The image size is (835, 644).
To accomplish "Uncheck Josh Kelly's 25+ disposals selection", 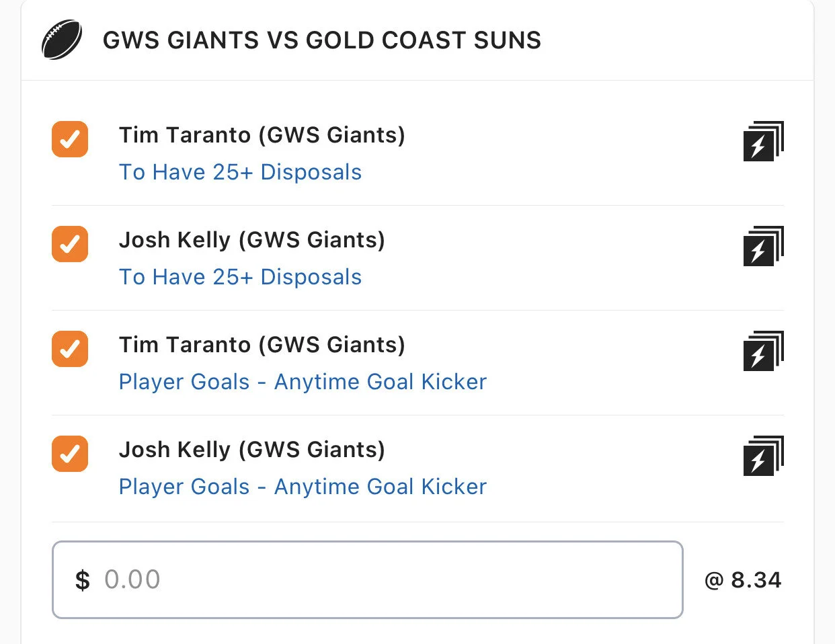I will (70, 244).
